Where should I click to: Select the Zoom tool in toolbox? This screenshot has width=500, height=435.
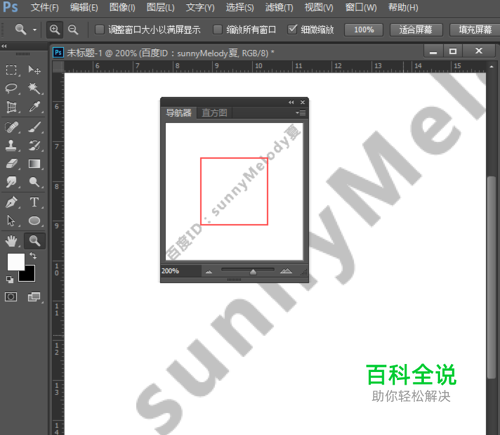coord(34,241)
